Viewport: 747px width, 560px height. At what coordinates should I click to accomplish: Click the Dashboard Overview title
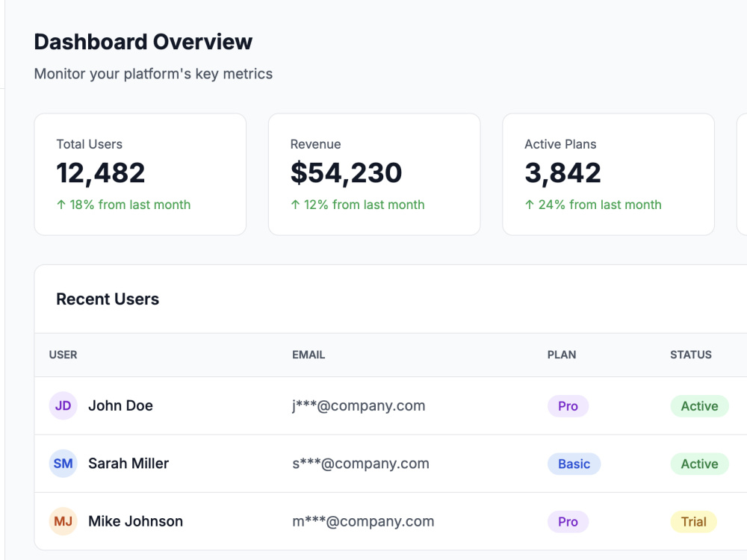(143, 42)
